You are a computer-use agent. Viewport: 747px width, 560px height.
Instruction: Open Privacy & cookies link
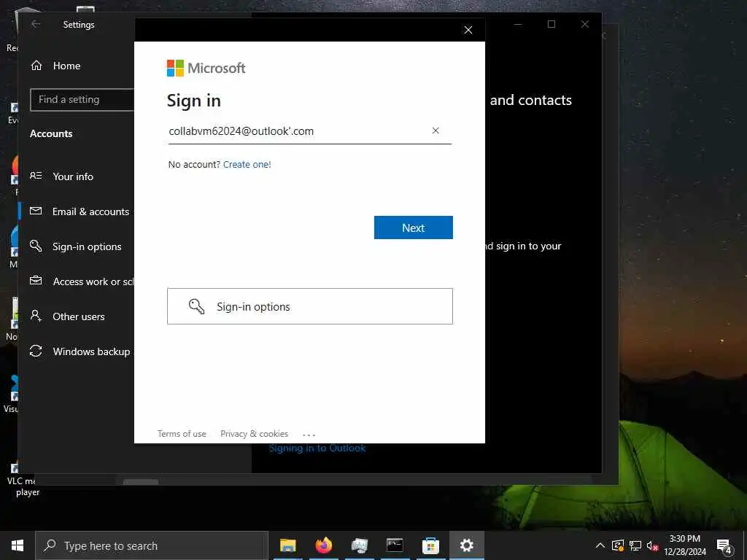(254, 434)
